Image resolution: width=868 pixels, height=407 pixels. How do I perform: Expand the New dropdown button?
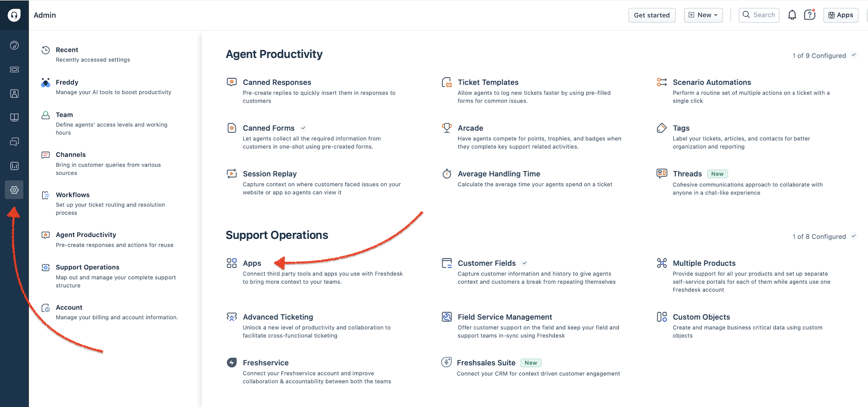pyautogui.click(x=703, y=15)
